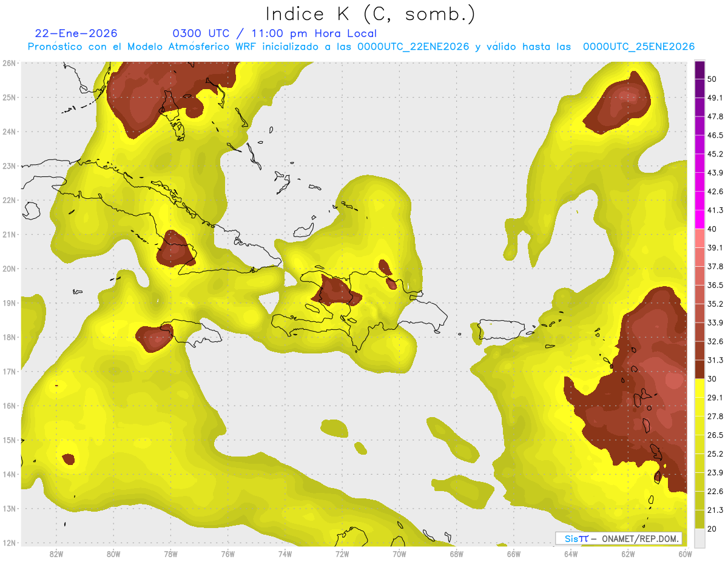
Task: Click the latitude label "14N"
Action: (9, 474)
